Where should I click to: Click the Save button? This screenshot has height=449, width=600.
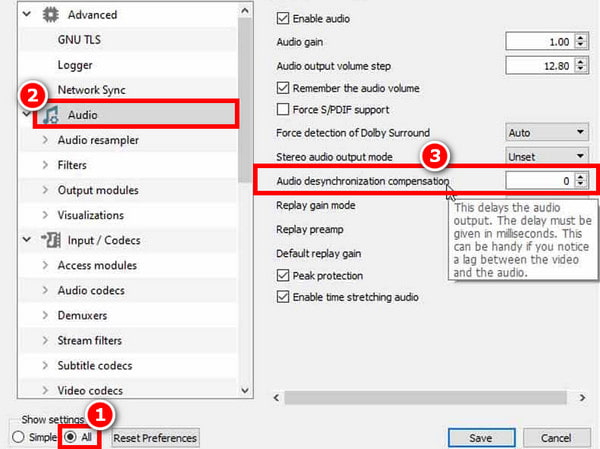(x=481, y=438)
